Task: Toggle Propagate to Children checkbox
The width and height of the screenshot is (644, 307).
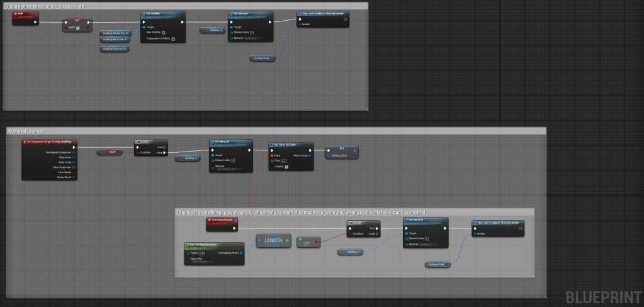Action: (x=173, y=39)
